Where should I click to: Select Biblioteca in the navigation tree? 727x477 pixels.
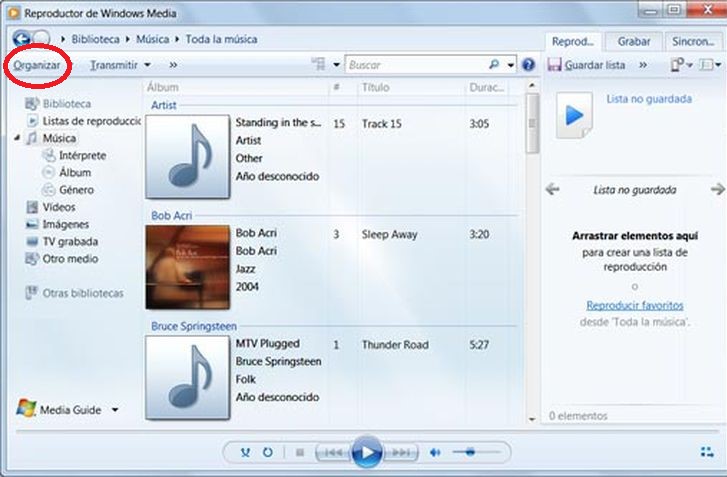67,103
